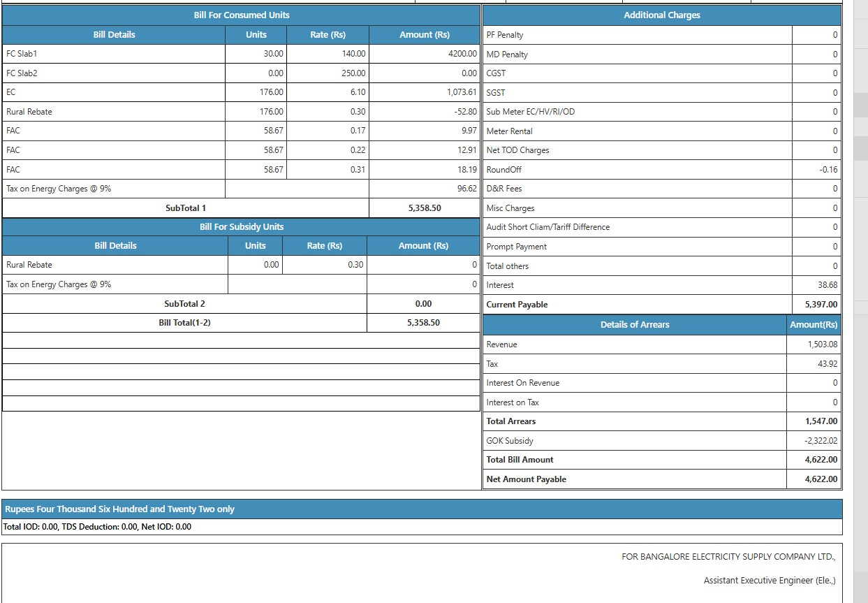Viewport: 868px width, 603px height.
Task: Select the Net TOD Charges label
Action: coord(518,150)
